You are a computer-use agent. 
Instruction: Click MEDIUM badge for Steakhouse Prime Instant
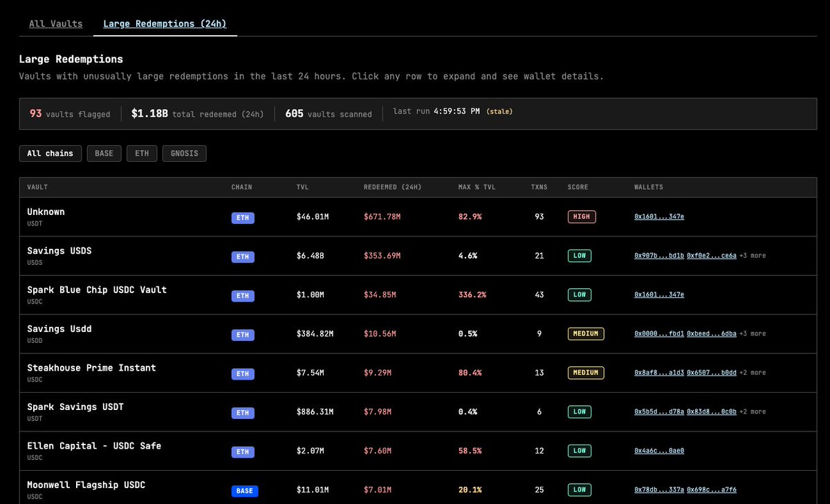click(586, 373)
